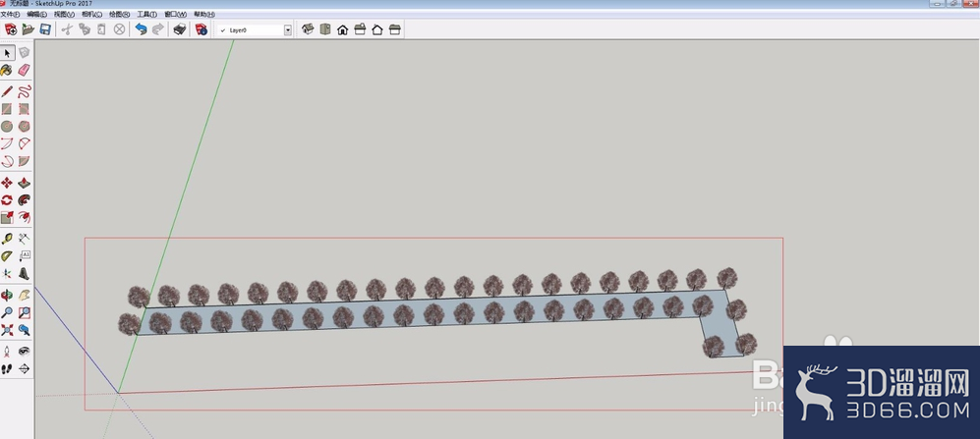Return to previous view with Previous tool
The width and height of the screenshot is (980, 439).
click(x=24, y=330)
